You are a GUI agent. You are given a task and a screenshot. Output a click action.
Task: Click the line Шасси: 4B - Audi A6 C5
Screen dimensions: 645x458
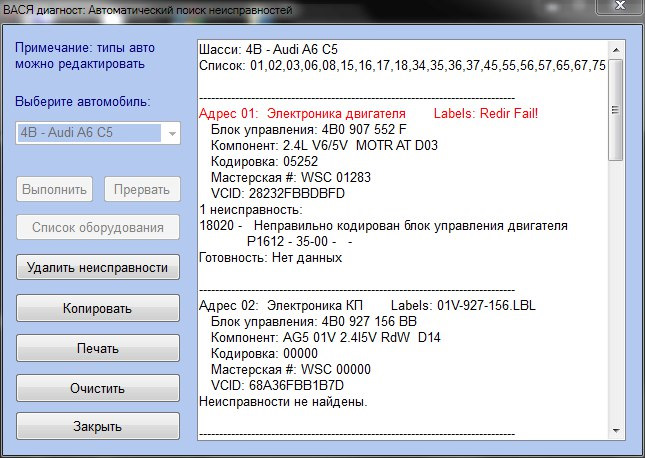268,49
